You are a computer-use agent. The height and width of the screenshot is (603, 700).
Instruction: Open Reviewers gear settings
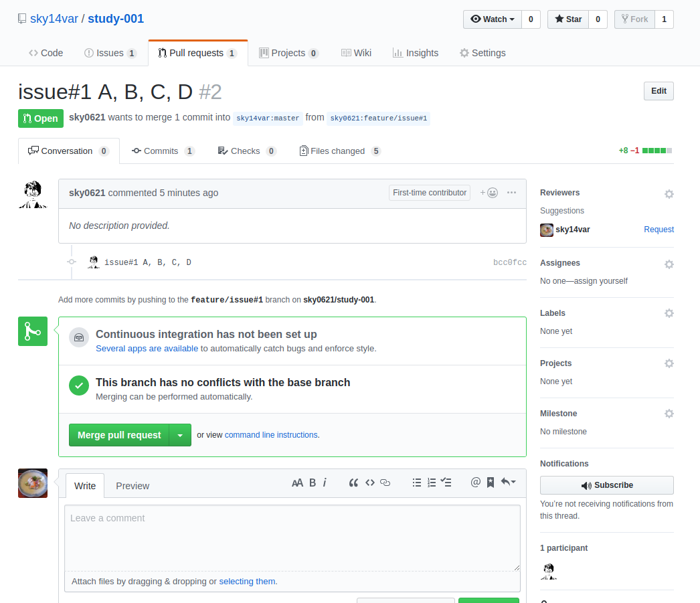(669, 194)
